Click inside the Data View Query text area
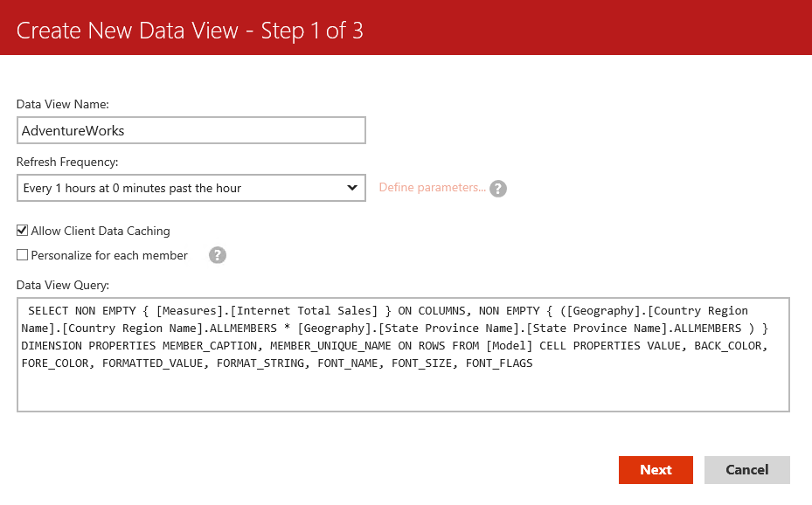 (402, 389)
